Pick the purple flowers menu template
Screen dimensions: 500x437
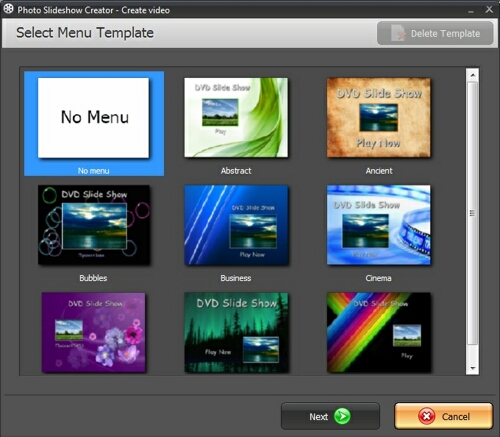(93, 332)
